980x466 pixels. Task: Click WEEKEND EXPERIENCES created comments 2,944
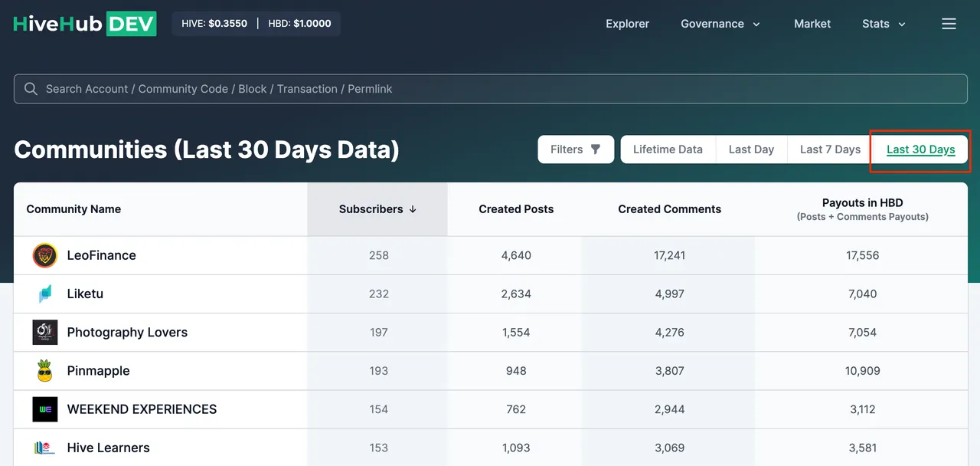(x=670, y=409)
